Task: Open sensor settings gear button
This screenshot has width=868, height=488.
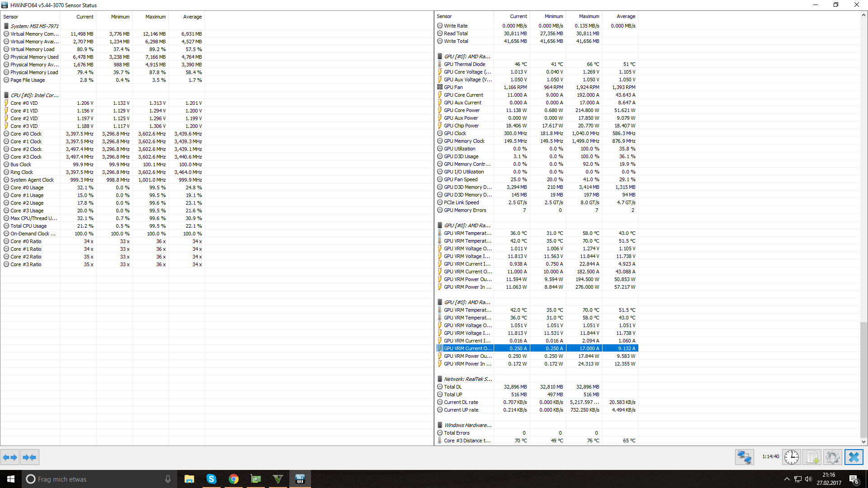Action: (x=832, y=457)
